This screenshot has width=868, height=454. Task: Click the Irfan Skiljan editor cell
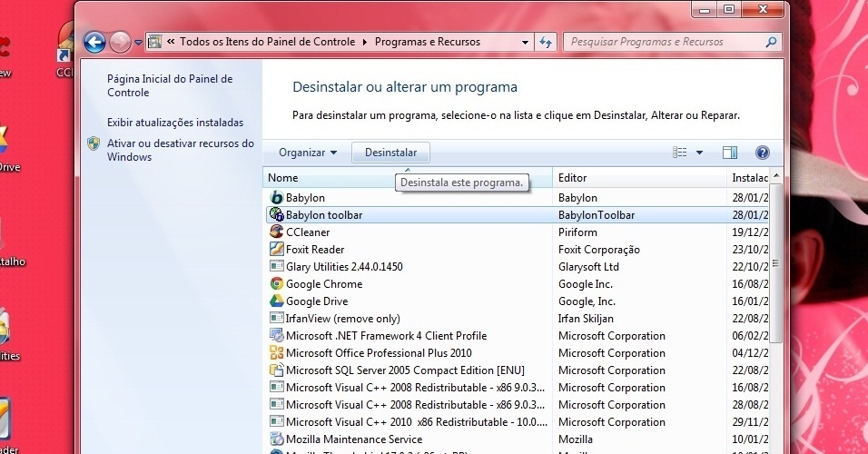[585, 319]
